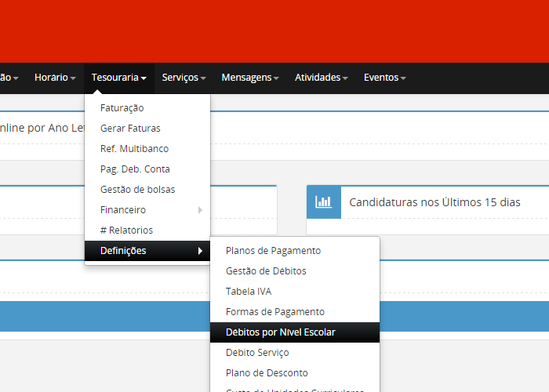Select Debitos por Nivel Escolar
Image resolution: width=549 pixels, height=392 pixels.
280,332
